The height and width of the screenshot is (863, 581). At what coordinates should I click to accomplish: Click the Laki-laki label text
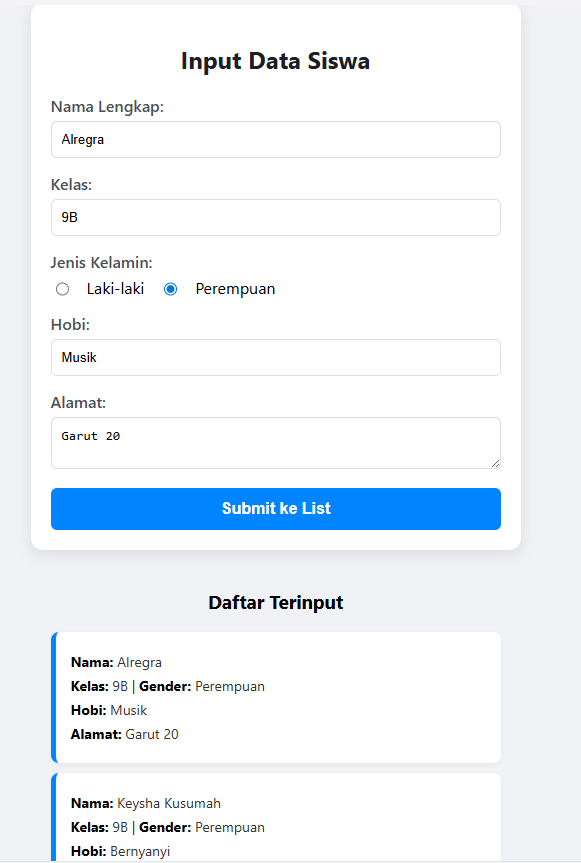click(115, 289)
